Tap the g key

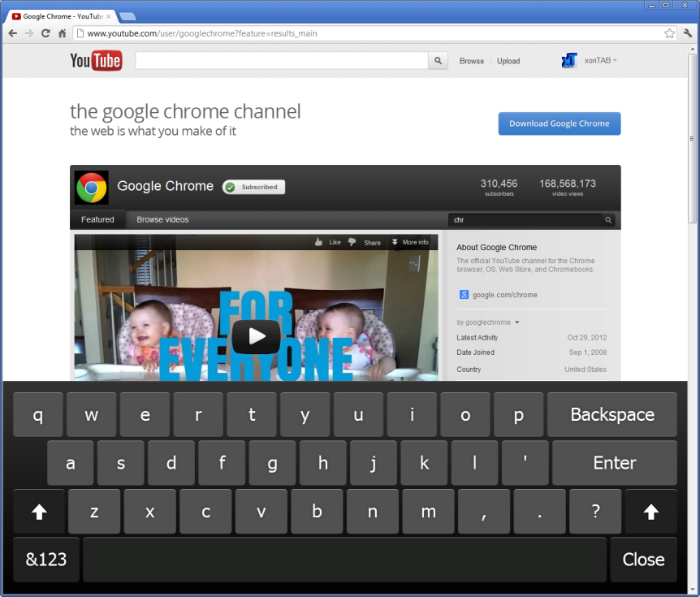click(272, 463)
